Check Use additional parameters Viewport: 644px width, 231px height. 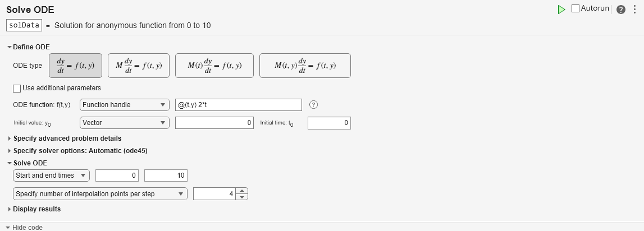tap(17, 88)
